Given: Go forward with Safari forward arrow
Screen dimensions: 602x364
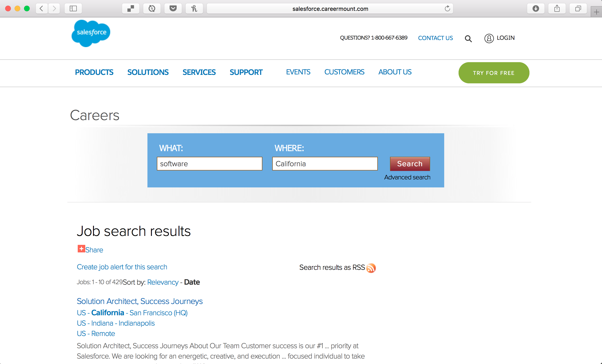Looking at the screenshot, I should click(x=54, y=8).
